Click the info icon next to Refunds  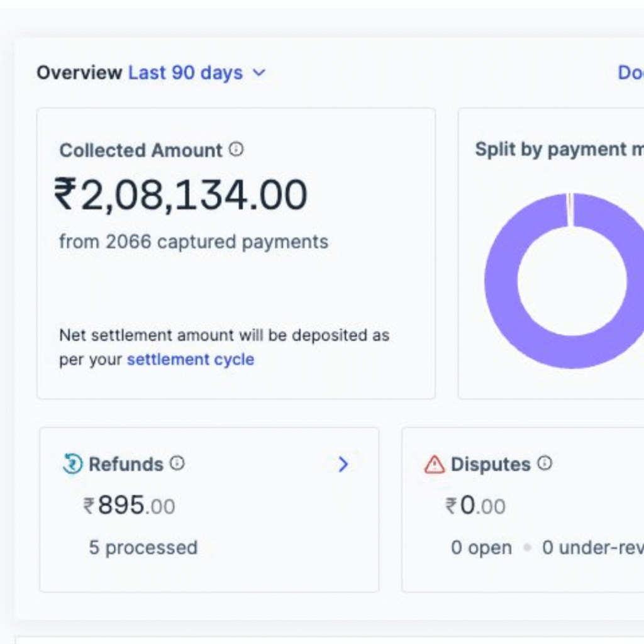click(177, 464)
